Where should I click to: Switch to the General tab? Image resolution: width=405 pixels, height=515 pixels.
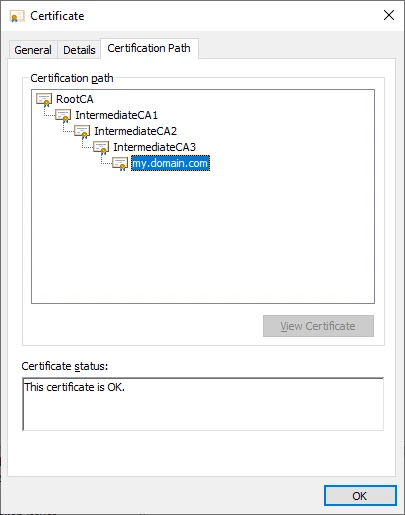click(x=33, y=50)
